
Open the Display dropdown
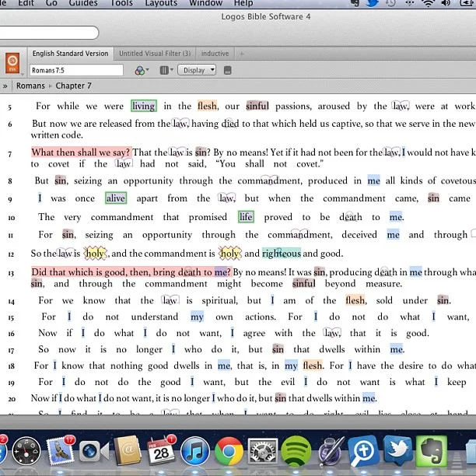pyautogui.click(x=197, y=71)
